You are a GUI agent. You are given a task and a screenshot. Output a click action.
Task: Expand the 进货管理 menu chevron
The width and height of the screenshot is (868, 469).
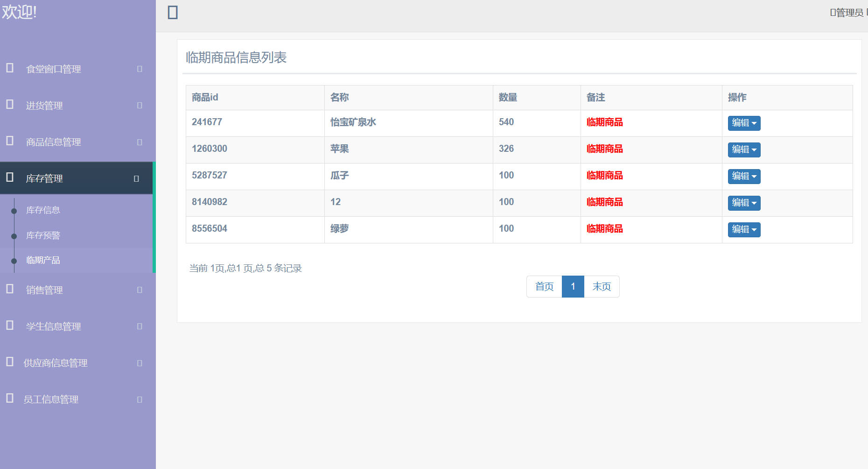click(x=139, y=105)
